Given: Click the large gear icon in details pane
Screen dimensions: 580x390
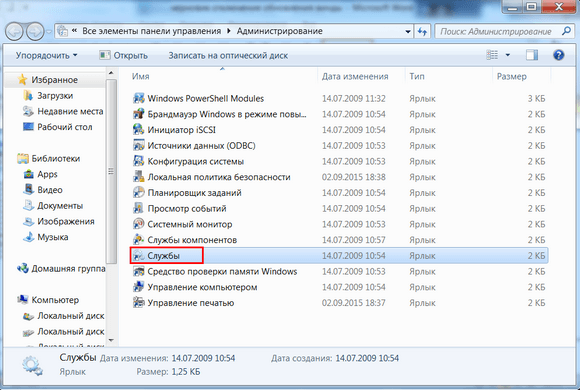Looking at the screenshot, I should point(32,366).
